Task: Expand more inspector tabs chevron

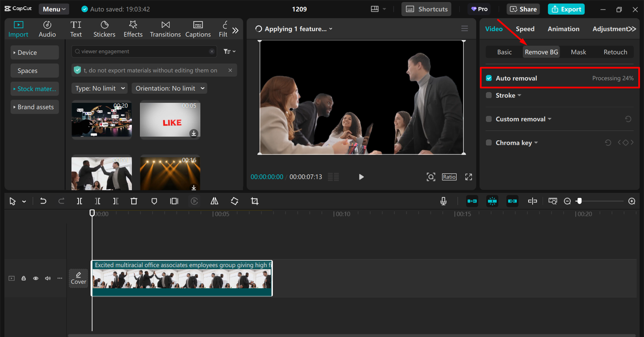Action: [x=632, y=29]
